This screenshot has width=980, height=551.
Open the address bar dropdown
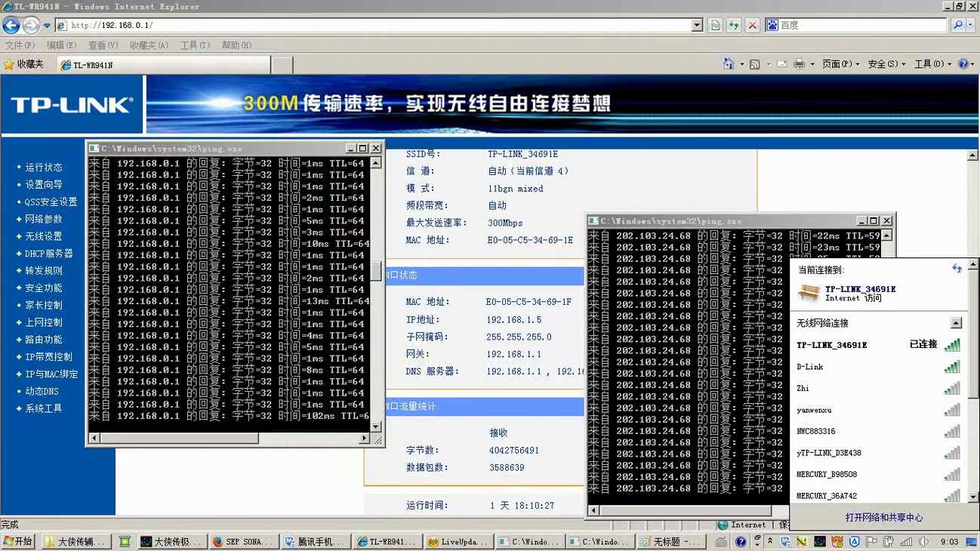coord(697,26)
